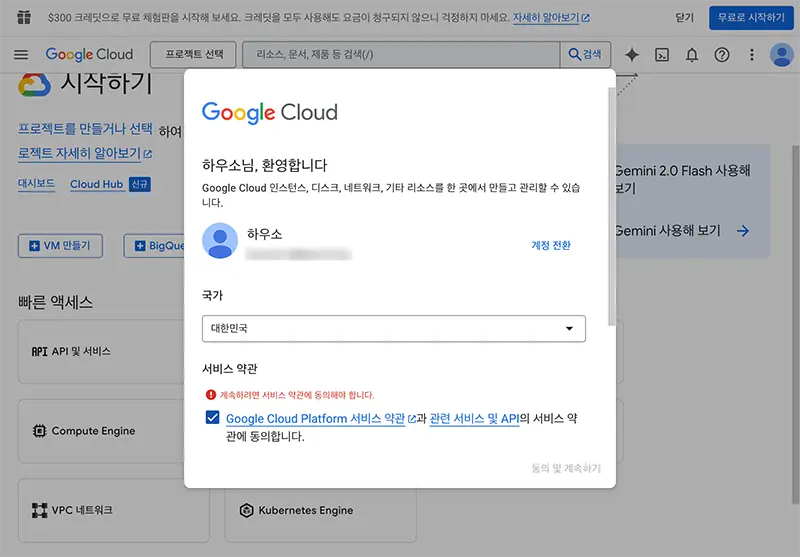Click VM 만들기 button
The width and height of the screenshot is (800, 557).
coord(60,246)
